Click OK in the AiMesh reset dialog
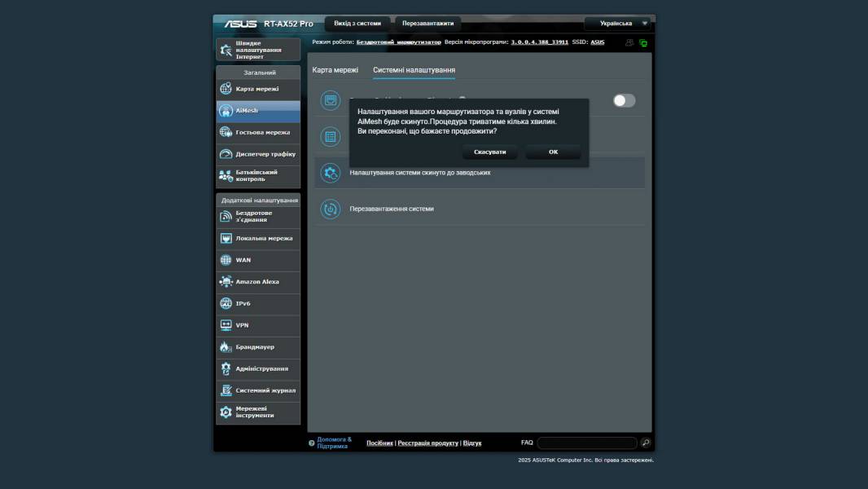The width and height of the screenshot is (868, 489). (553, 152)
